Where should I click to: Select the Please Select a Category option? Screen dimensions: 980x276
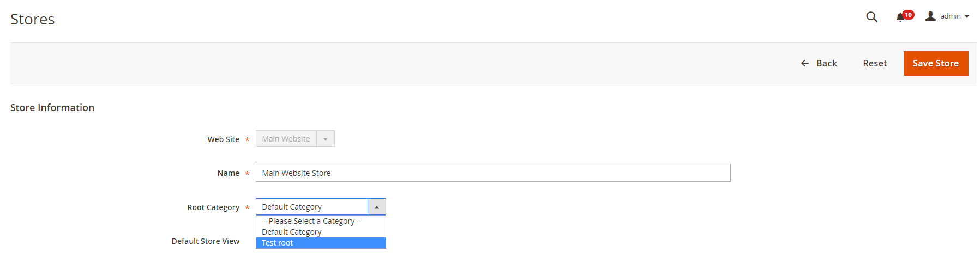tap(321, 221)
